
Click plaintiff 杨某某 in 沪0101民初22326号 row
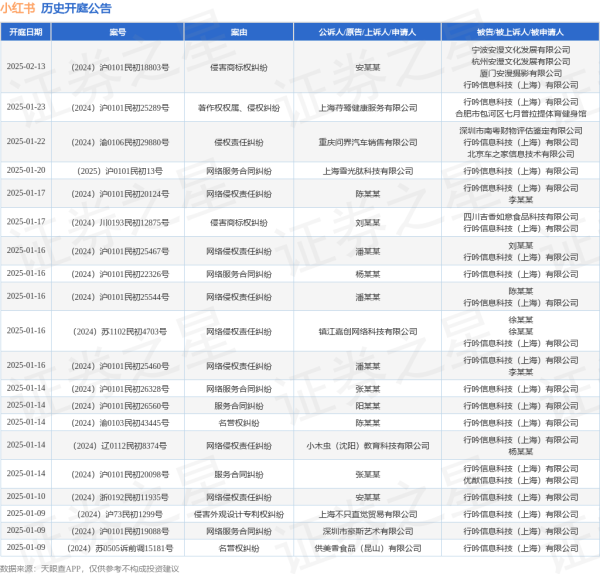368,274
